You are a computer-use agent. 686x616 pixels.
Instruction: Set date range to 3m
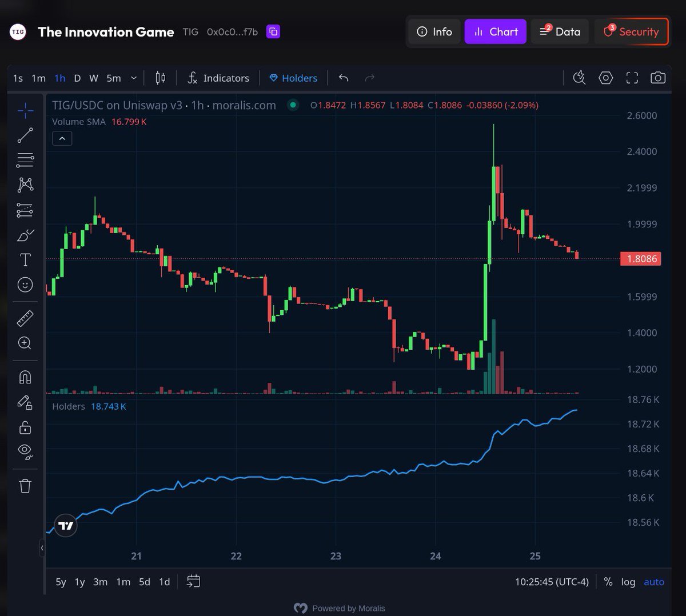click(100, 582)
